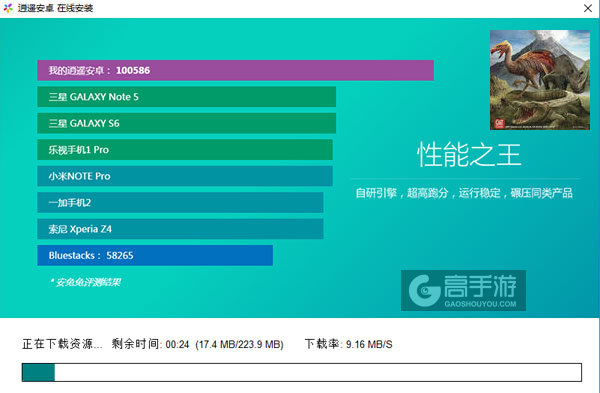Image resolution: width=600 pixels, height=393 pixels.
Task: Click the remaining time 00:24 value
Action: 177,345
